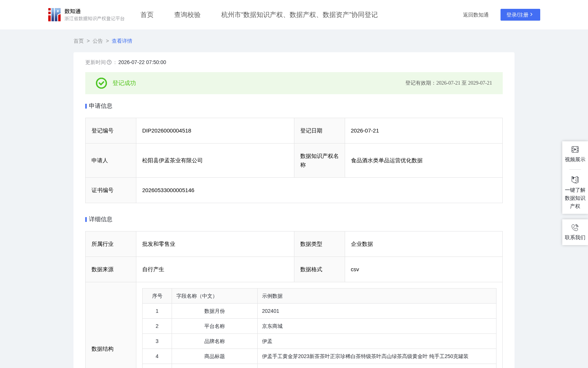
Task: Click the 返回数知通 link
Action: click(476, 15)
